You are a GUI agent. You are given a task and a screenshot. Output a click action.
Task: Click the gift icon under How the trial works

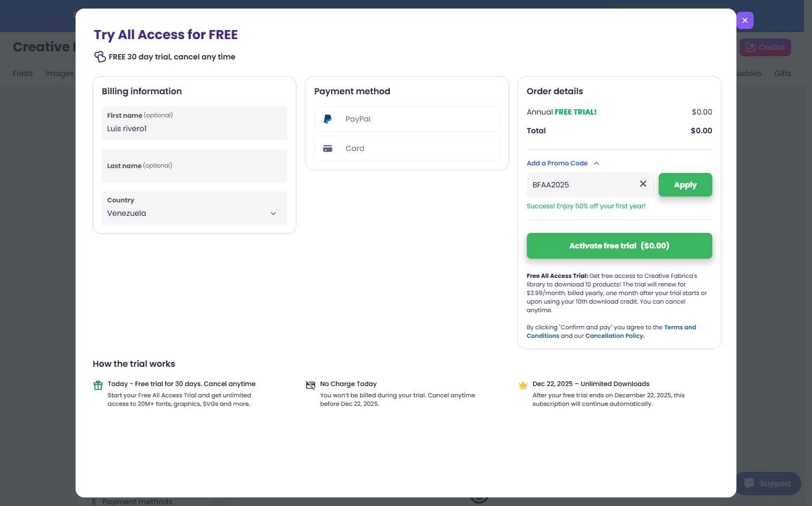[x=98, y=385]
